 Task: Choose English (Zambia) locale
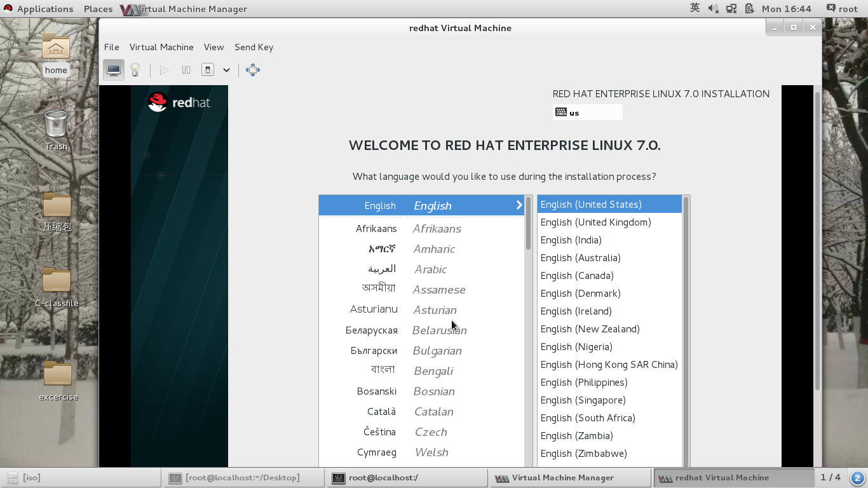pyautogui.click(x=609, y=435)
